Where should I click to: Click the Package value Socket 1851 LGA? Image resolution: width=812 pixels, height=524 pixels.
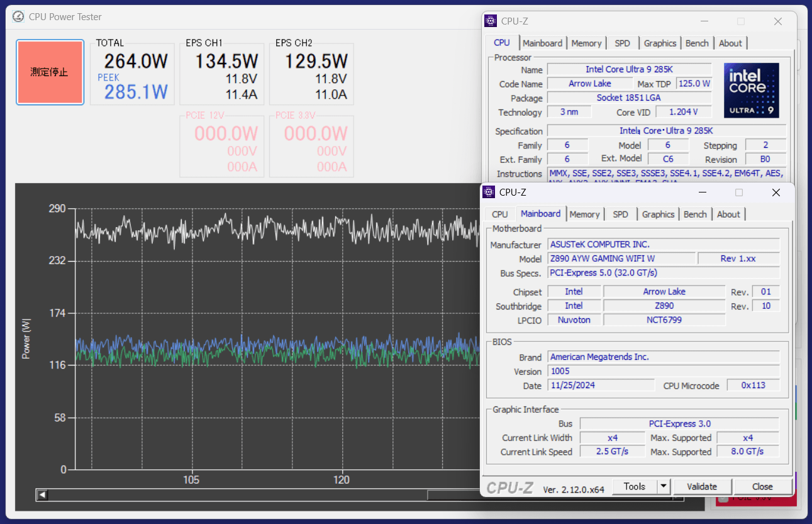(x=629, y=98)
